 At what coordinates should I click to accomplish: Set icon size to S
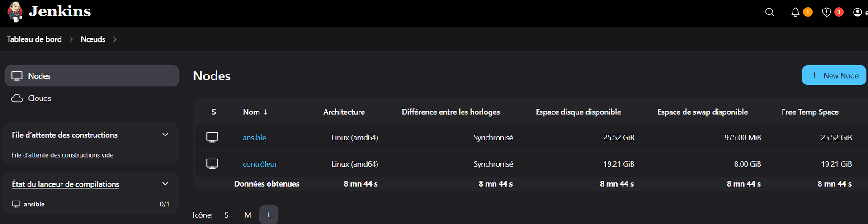click(x=226, y=215)
